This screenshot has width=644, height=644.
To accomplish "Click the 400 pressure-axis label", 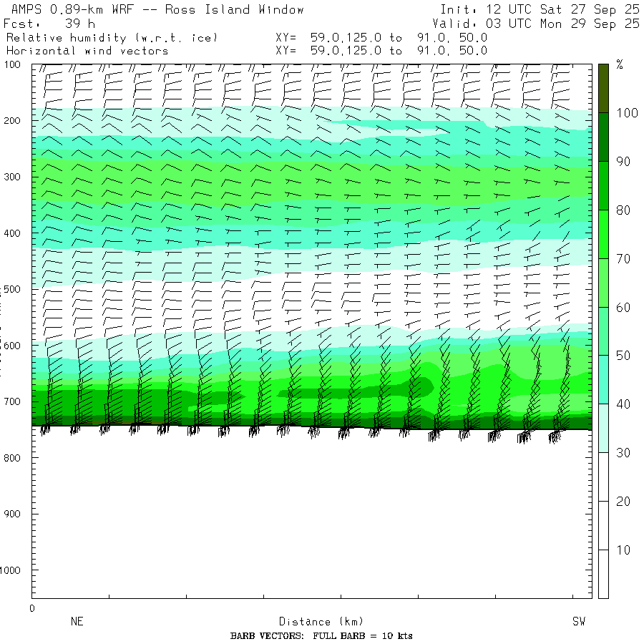I will pyautogui.click(x=12, y=233).
